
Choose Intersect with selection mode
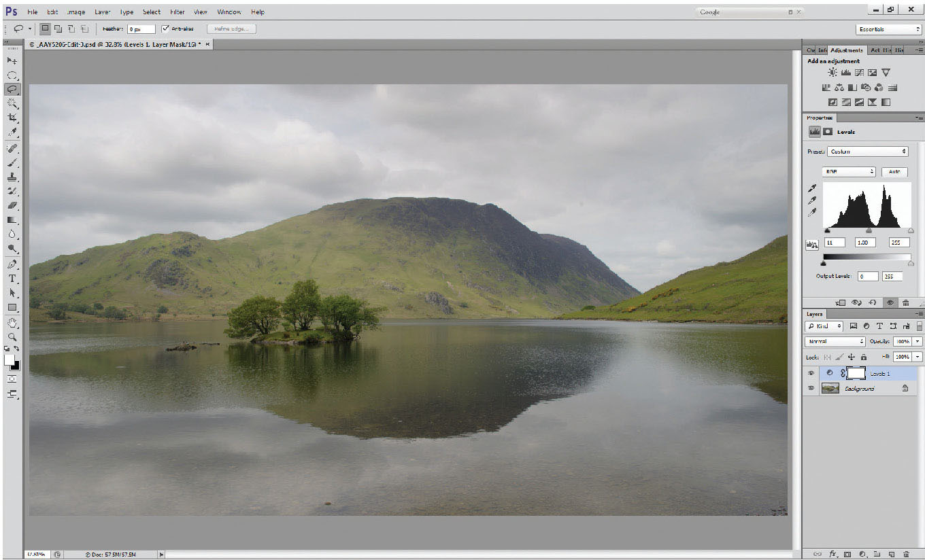(x=84, y=29)
